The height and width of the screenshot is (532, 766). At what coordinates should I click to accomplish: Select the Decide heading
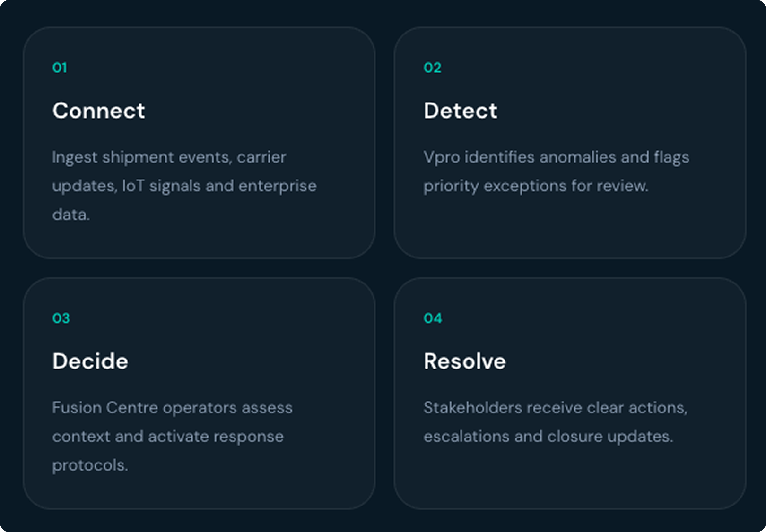click(x=90, y=361)
